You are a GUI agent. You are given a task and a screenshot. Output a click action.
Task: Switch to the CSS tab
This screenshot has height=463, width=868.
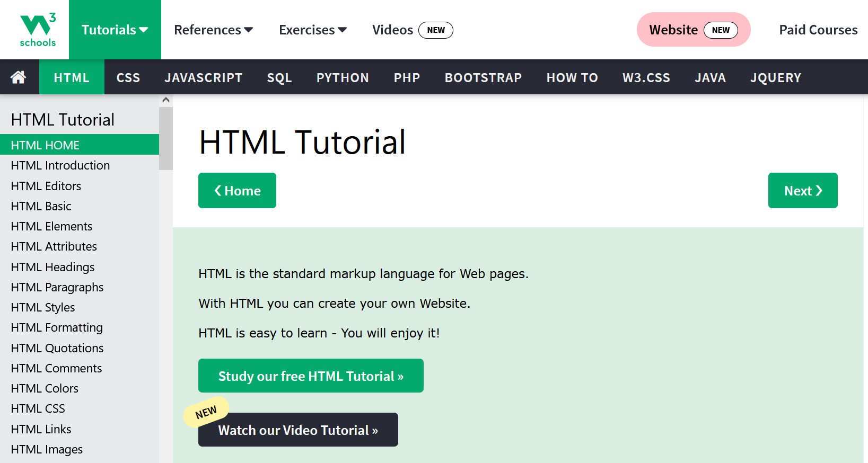(128, 78)
